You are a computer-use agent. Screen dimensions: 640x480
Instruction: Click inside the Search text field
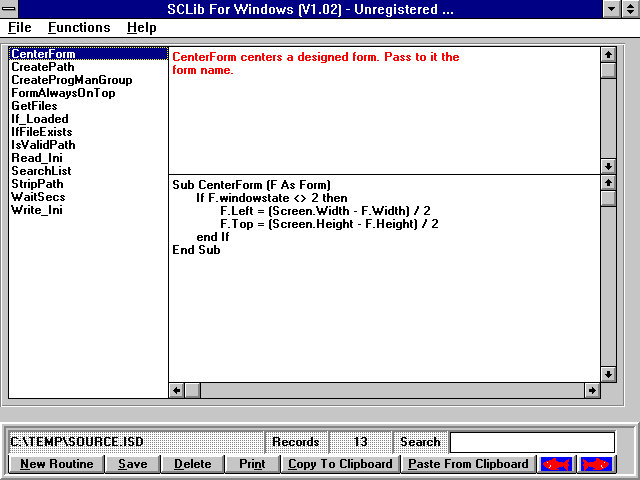point(532,442)
